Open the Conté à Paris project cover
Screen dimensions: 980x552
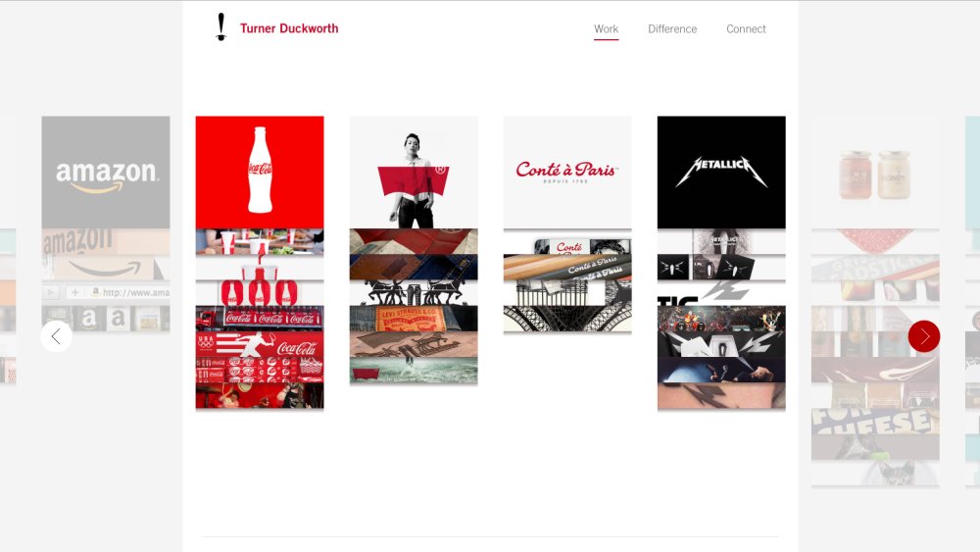click(x=566, y=172)
